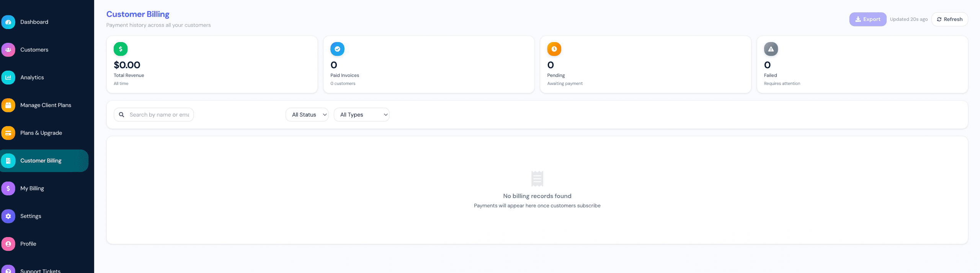
Task: Select the Analytics chart icon
Action: point(8,78)
